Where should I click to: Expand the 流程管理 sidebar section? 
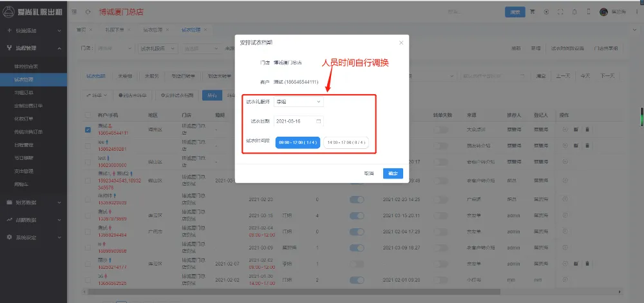point(33,48)
